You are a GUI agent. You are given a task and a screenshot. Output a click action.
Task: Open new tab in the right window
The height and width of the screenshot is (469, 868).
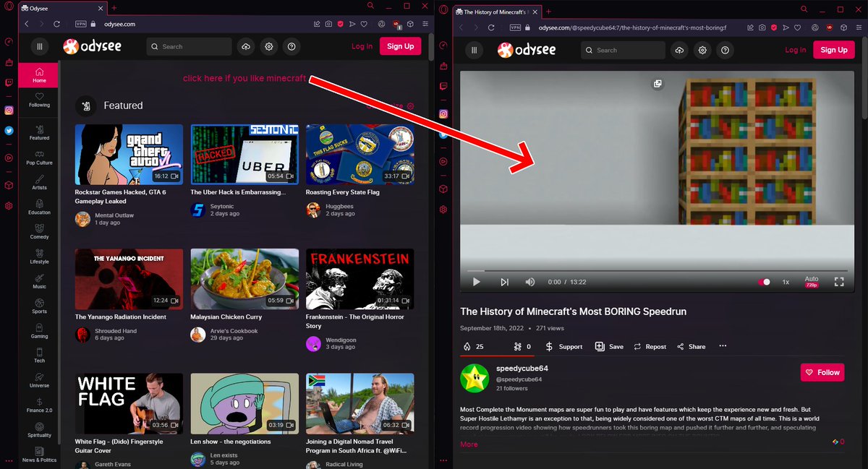pos(548,12)
